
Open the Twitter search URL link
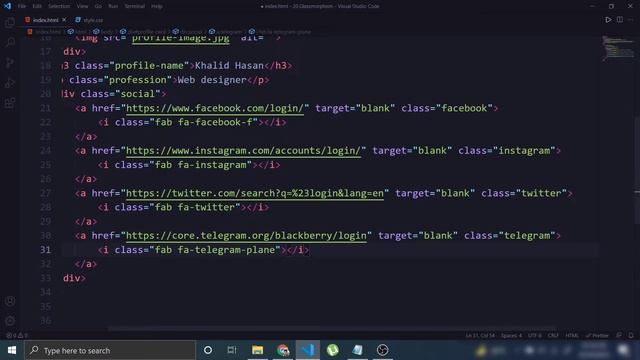255,193
